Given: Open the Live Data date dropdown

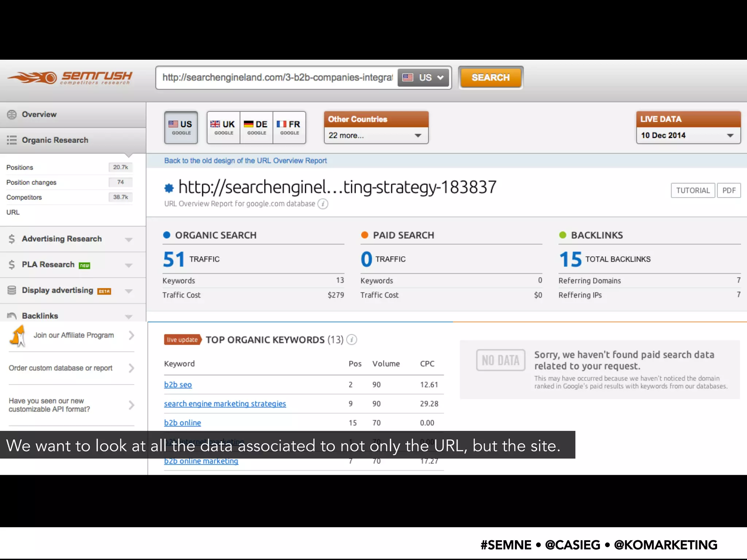Looking at the screenshot, I should pyautogui.click(x=688, y=135).
